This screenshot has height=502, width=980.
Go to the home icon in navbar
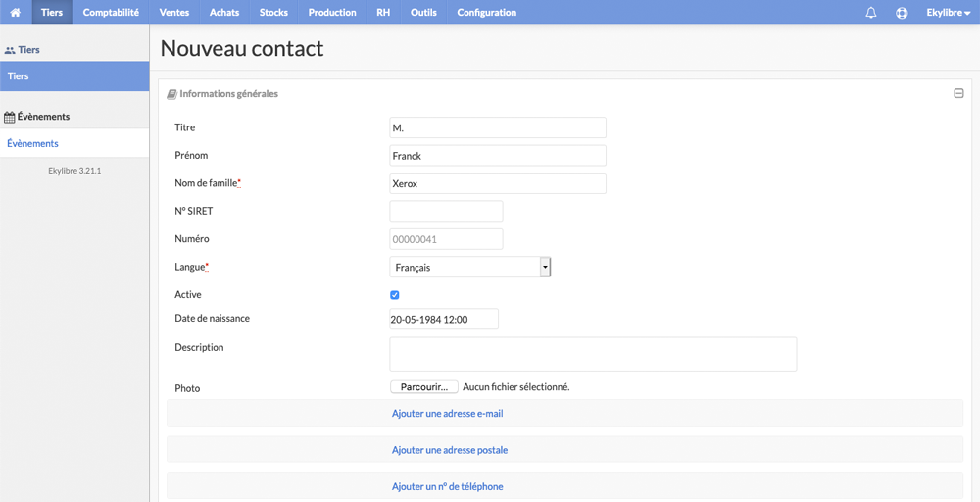pyautogui.click(x=16, y=13)
